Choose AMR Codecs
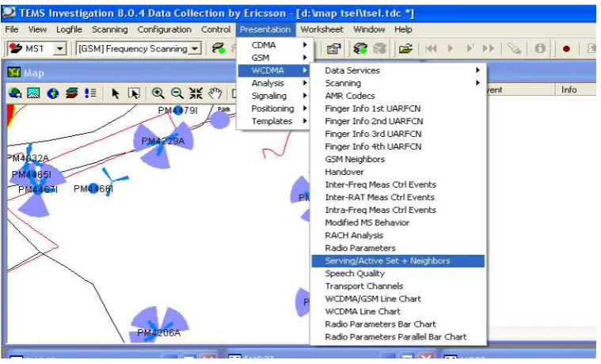 pos(397,96)
